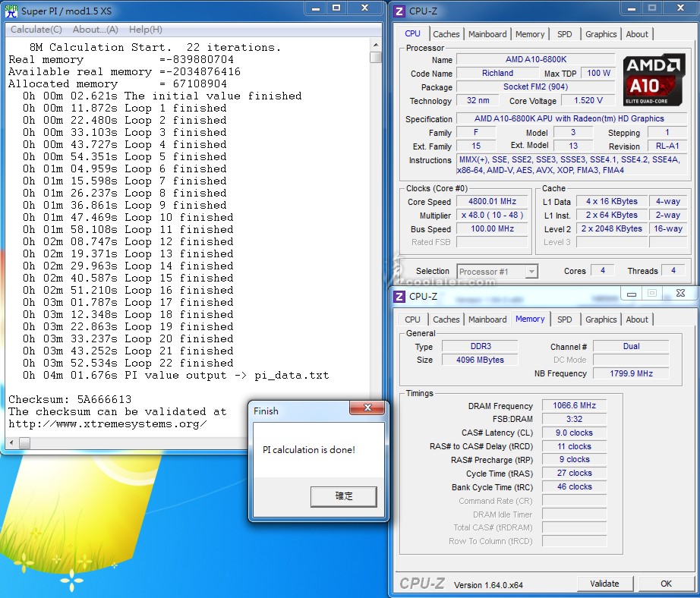
Task: Click the Memory CPU-Z window Z logo icon
Action: [399, 296]
